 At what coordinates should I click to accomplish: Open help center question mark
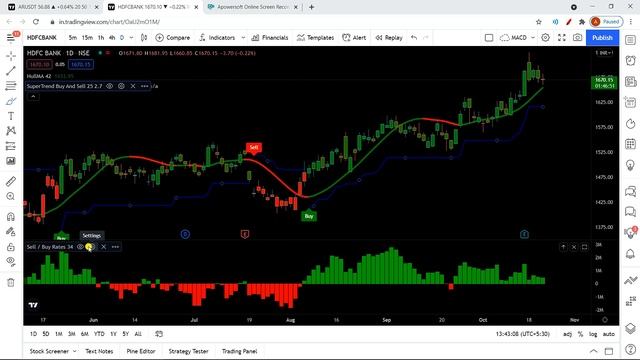(630, 349)
